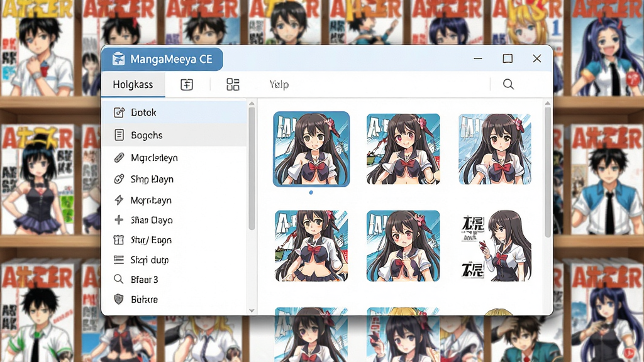Click the magnifier icon beside Bfaor 3
The width and height of the screenshot is (644, 362).
119,280
